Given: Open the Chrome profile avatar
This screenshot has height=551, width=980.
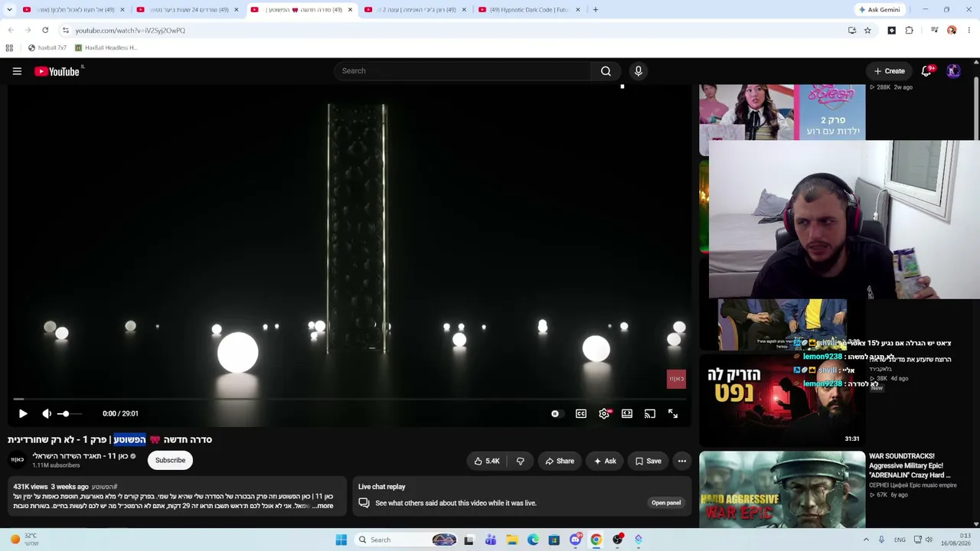Looking at the screenshot, I should [x=952, y=31].
